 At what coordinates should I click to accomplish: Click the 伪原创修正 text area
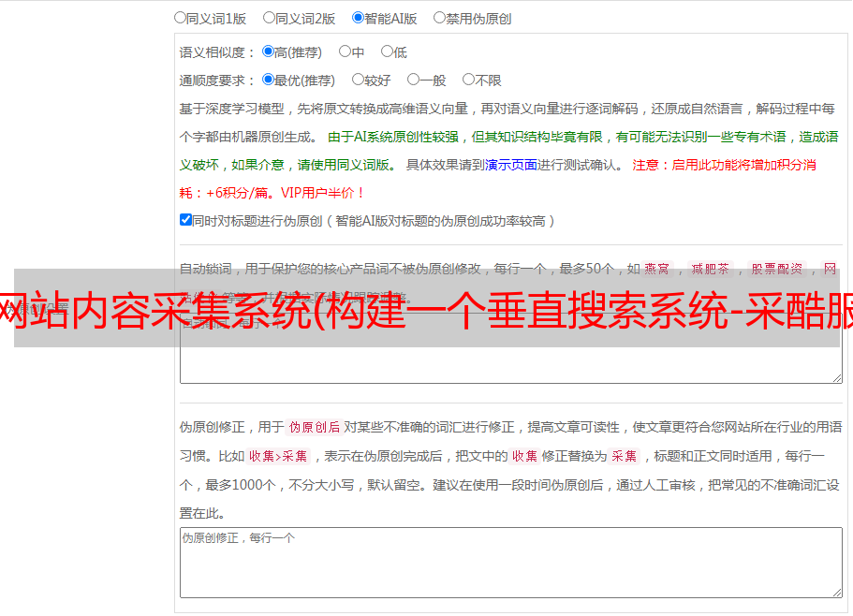(511, 563)
